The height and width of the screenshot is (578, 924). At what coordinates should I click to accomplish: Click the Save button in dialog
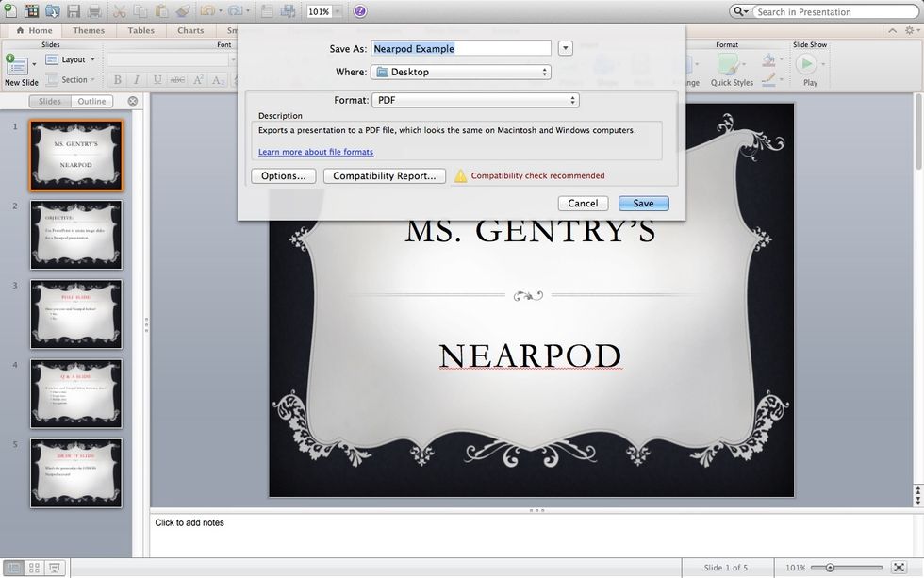pos(643,204)
